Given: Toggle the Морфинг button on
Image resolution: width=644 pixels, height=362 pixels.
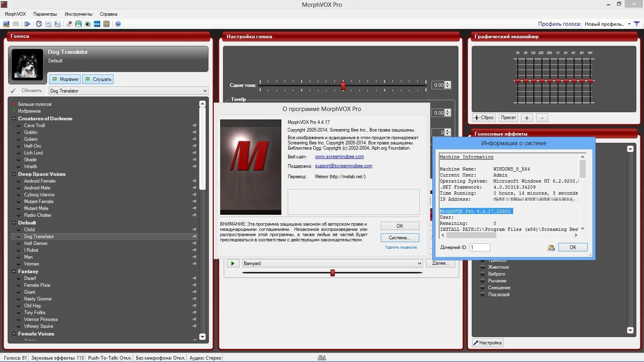Looking at the screenshot, I should click(65, 79).
